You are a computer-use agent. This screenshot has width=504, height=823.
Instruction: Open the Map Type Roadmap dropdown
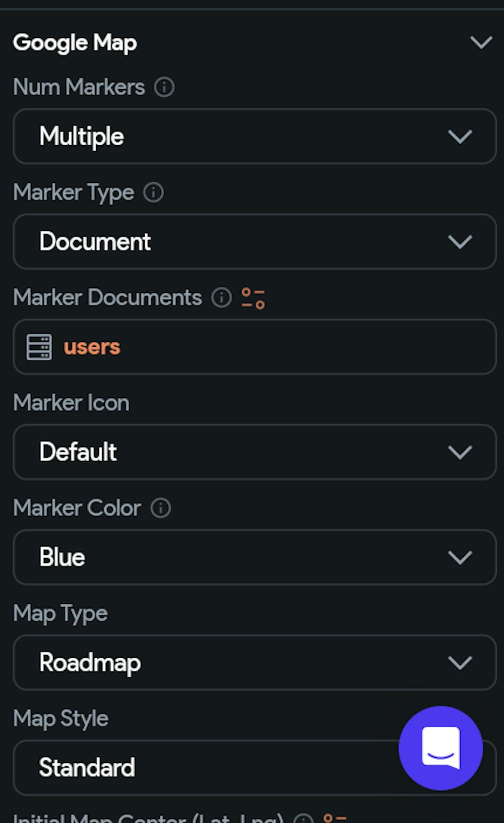[255, 663]
